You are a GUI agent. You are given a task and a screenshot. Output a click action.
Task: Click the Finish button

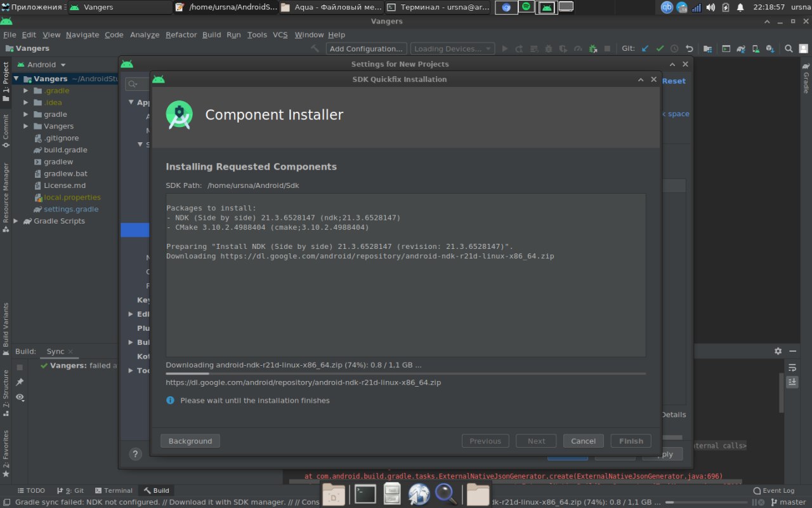click(x=631, y=441)
